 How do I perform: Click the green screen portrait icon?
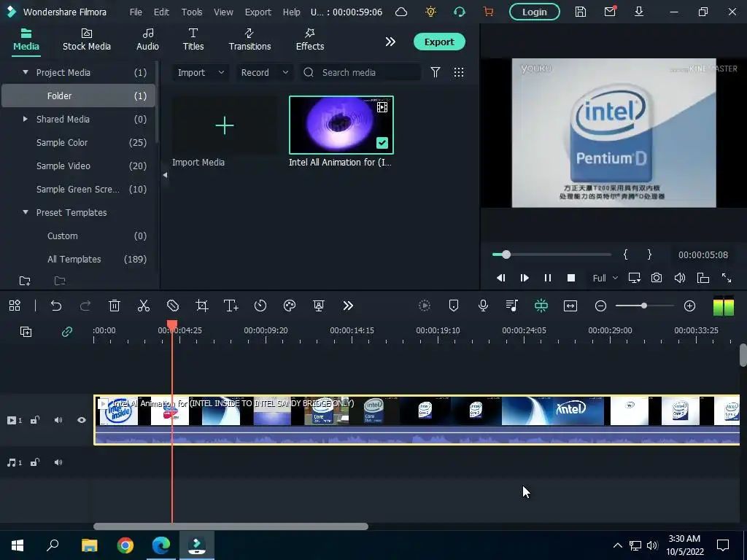(x=319, y=306)
